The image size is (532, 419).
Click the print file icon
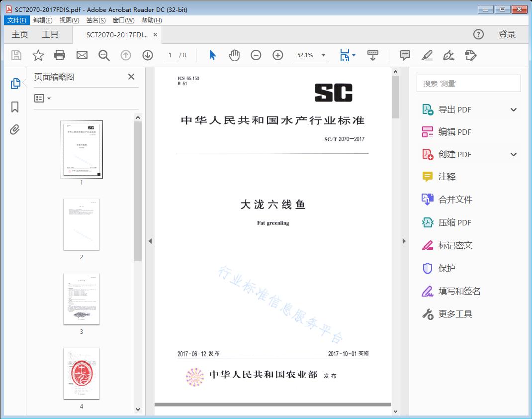click(x=60, y=55)
